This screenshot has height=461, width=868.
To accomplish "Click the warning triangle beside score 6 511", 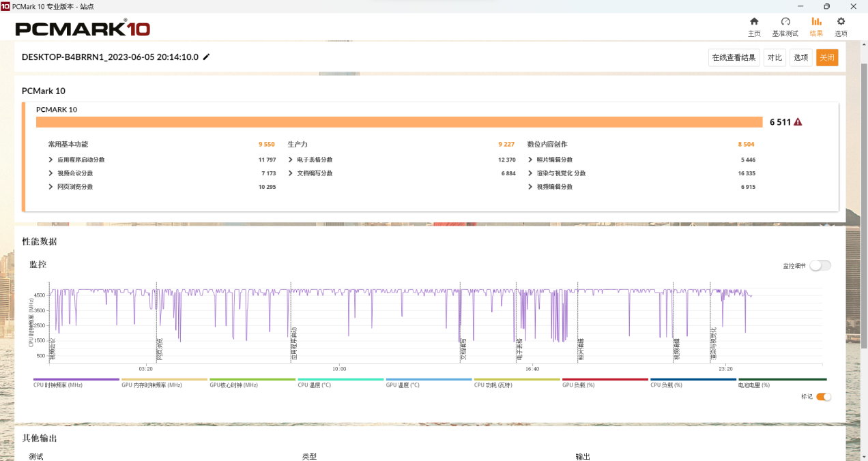I will [x=798, y=122].
